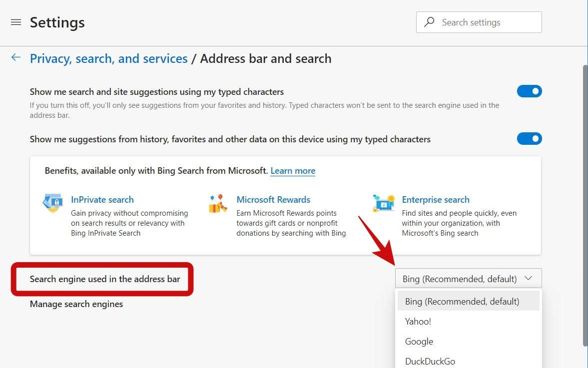Click 'Gain privacy without compromising' description
The image size is (588, 368).
(129, 223)
